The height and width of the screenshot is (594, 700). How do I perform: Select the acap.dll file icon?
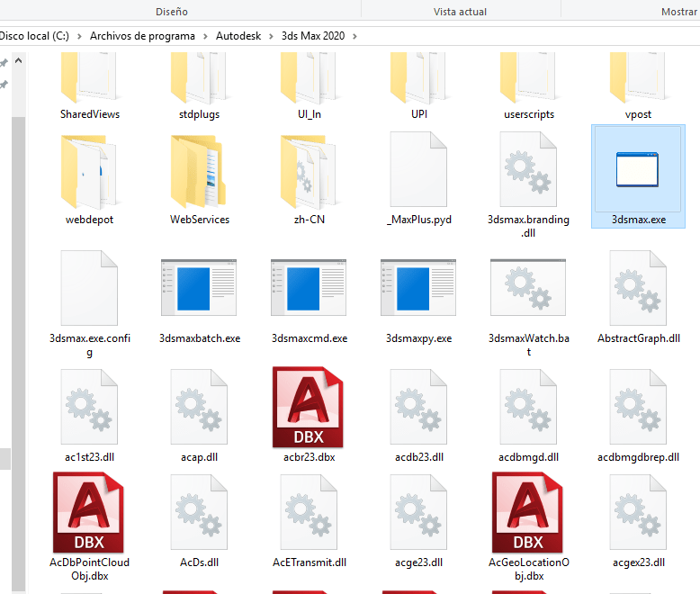pyautogui.click(x=199, y=407)
